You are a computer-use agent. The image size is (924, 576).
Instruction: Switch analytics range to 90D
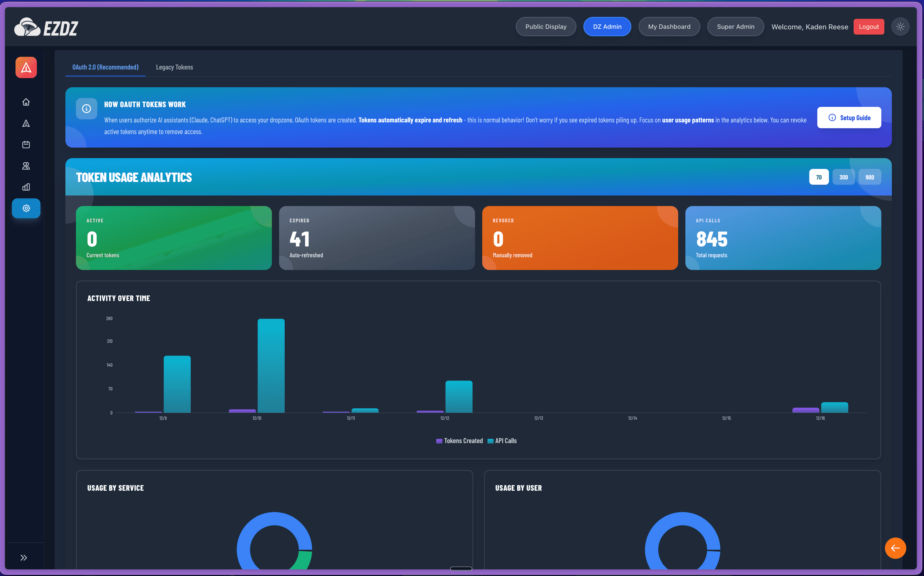[x=869, y=177]
